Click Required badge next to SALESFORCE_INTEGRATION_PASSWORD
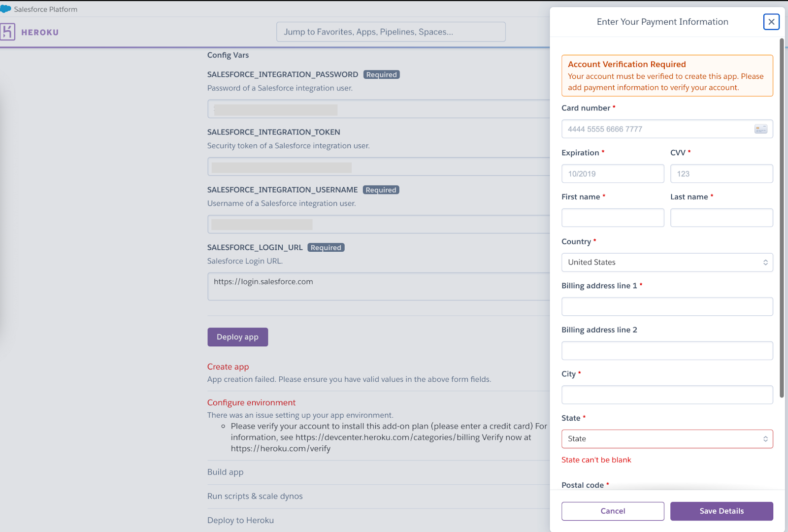788x532 pixels. (382, 74)
